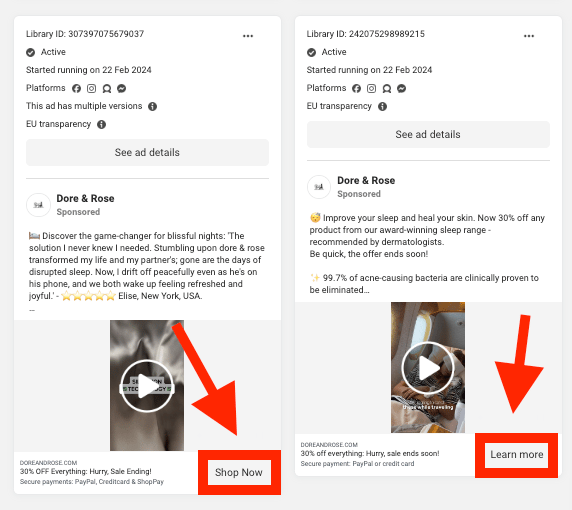The image size is (572, 510).
Task: Click Dore & Rose avatar in right ad
Action: (x=319, y=187)
